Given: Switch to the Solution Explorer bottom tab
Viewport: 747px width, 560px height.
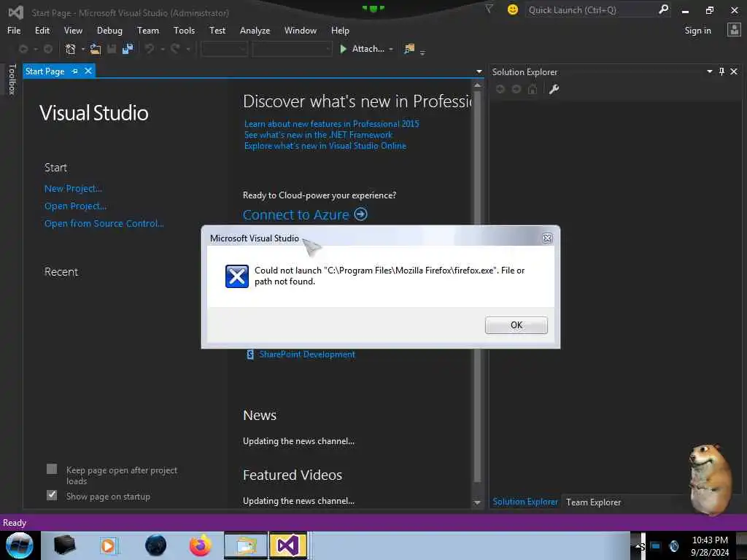Looking at the screenshot, I should click(x=525, y=502).
